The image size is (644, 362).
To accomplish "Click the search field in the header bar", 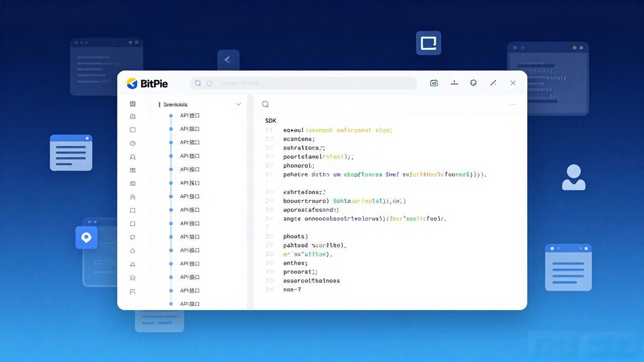I will [303, 83].
